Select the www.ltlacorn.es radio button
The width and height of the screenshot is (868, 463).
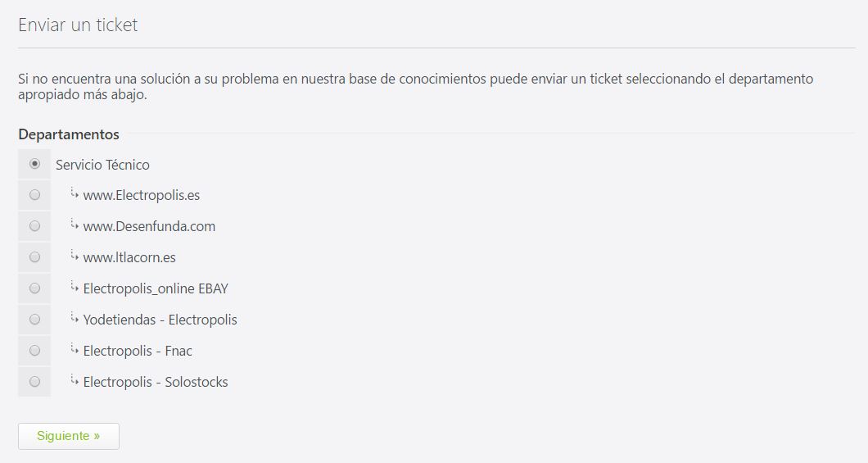34,257
